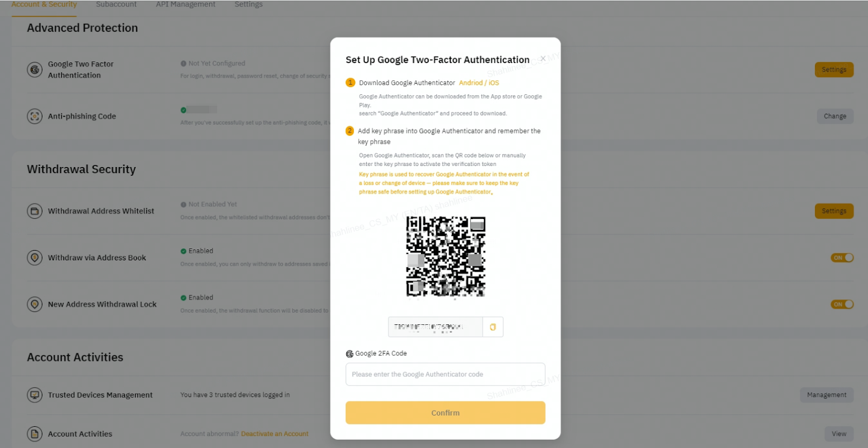Viewport: 868px width, 448px height.
Task: Click the Anti-phishing Code shield icon
Action: click(x=35, y=116)
